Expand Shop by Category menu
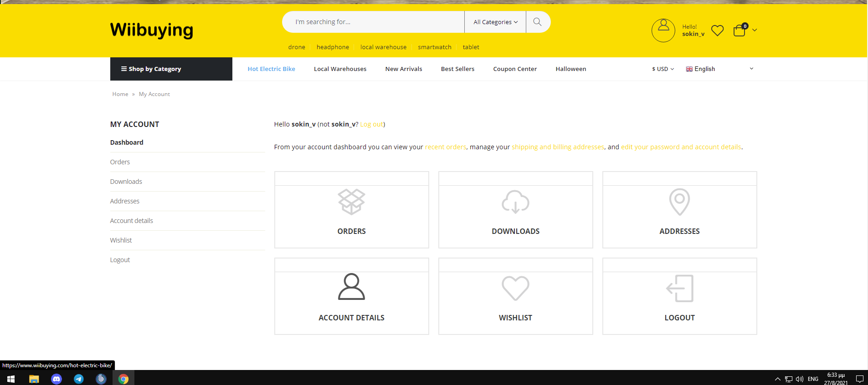868x385 pixels. [x=171, y=69]
